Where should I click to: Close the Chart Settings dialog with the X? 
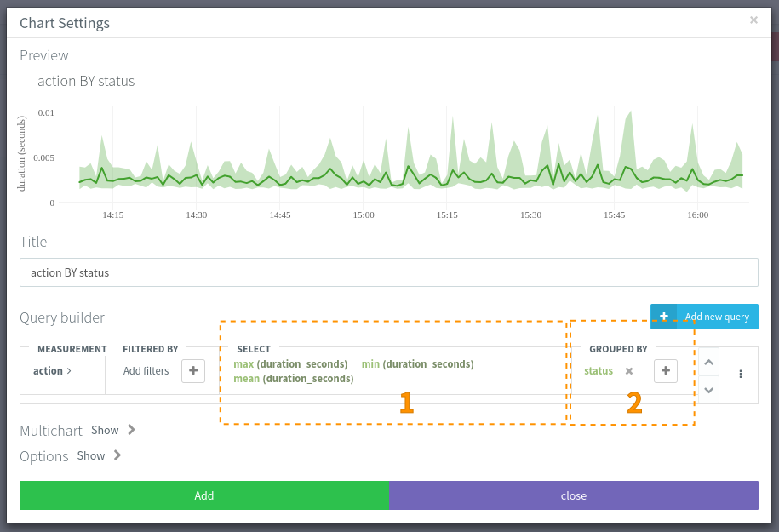pos(753,20)
